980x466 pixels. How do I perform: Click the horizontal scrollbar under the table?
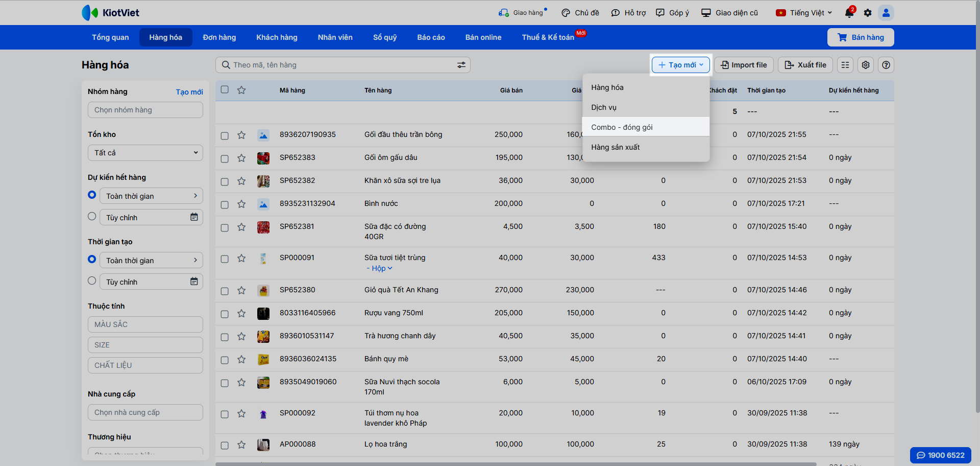pos(516,464)
